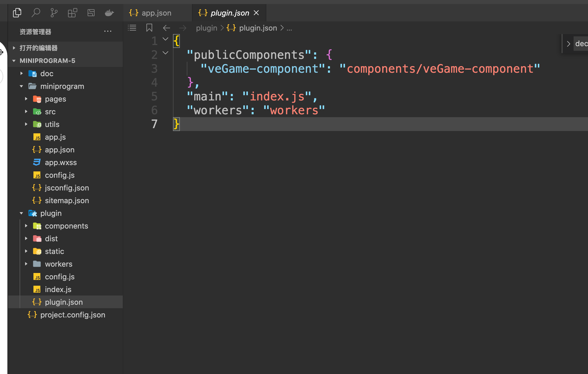
Task: Click the outline list icon
Action: coord(132,28)
